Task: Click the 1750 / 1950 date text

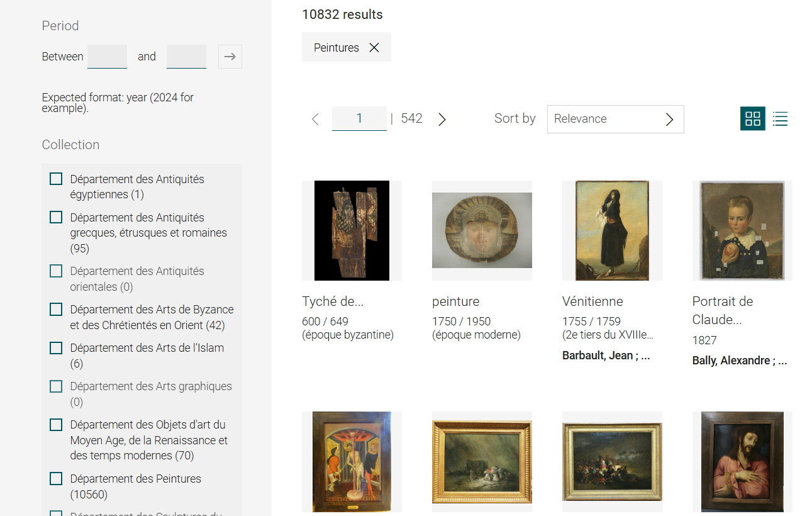Action: (x=461, y=322)
